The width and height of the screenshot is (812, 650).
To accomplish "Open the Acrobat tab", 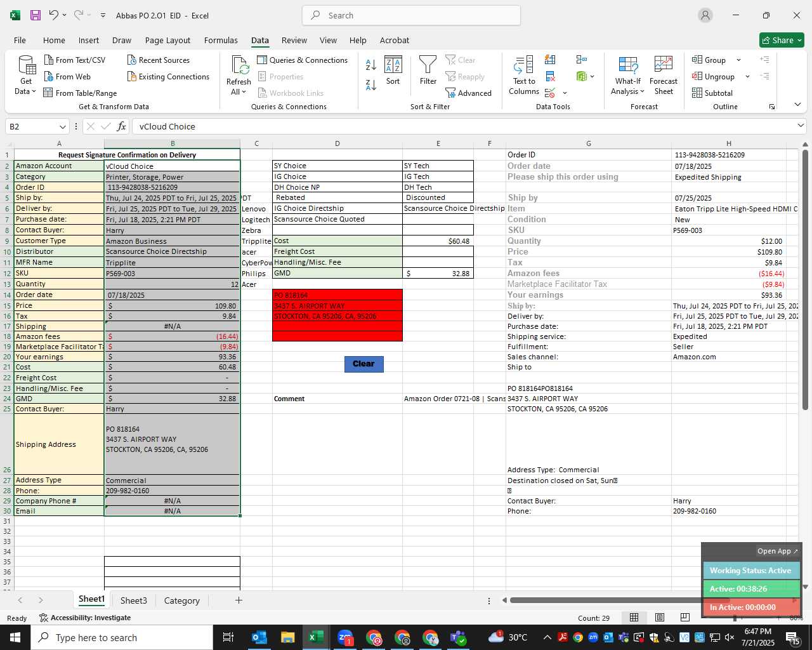I will (x=395, y=40).
